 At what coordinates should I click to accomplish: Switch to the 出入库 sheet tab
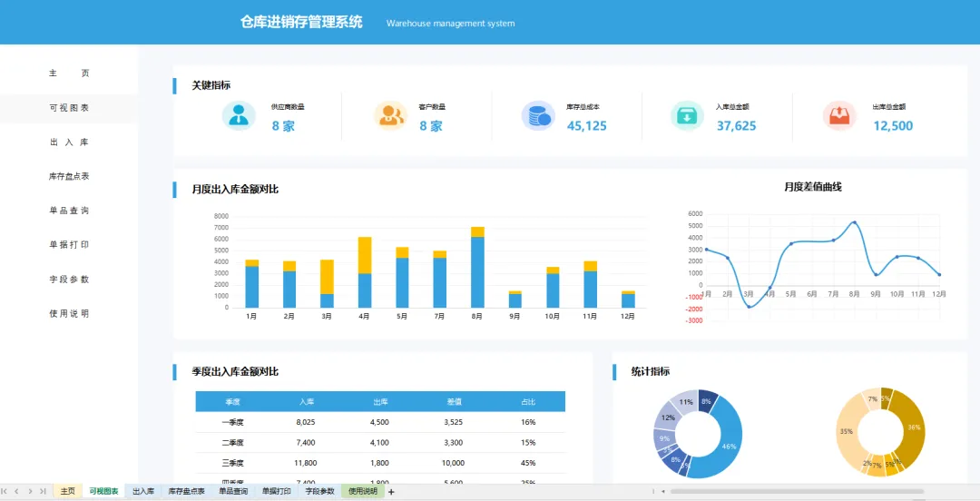tap(143, 492)
